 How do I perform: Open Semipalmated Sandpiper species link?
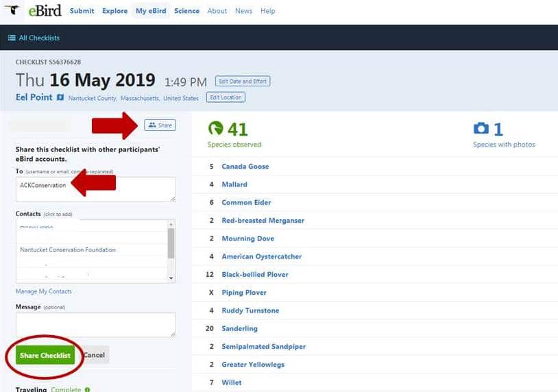264,347
